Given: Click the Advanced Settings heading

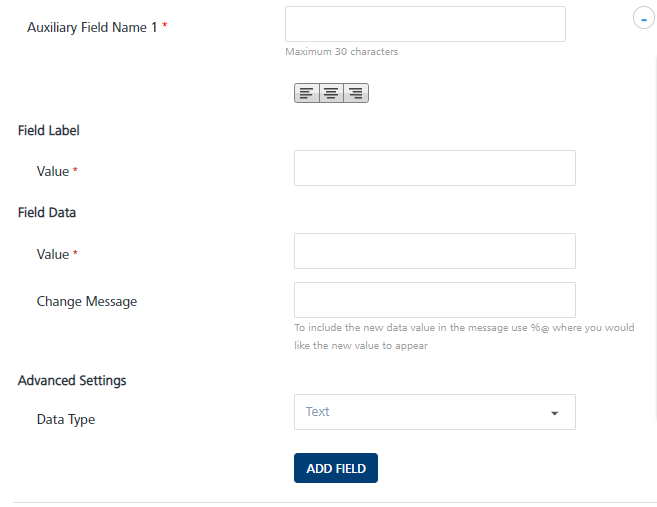Looking at the screenshot, I should tap(72, 380).
